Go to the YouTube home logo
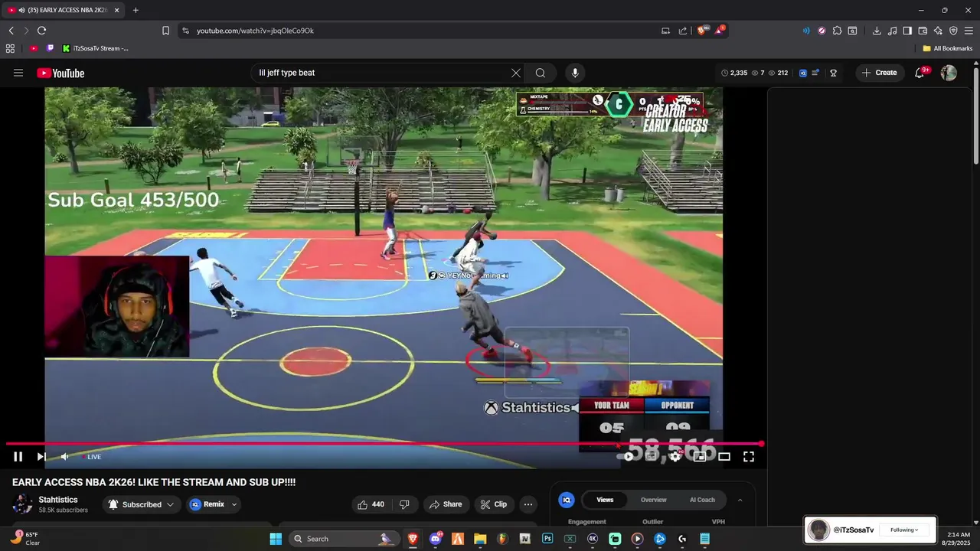Image resolution: width=980 pixels, height=551 pixels. tap(60, 73)
